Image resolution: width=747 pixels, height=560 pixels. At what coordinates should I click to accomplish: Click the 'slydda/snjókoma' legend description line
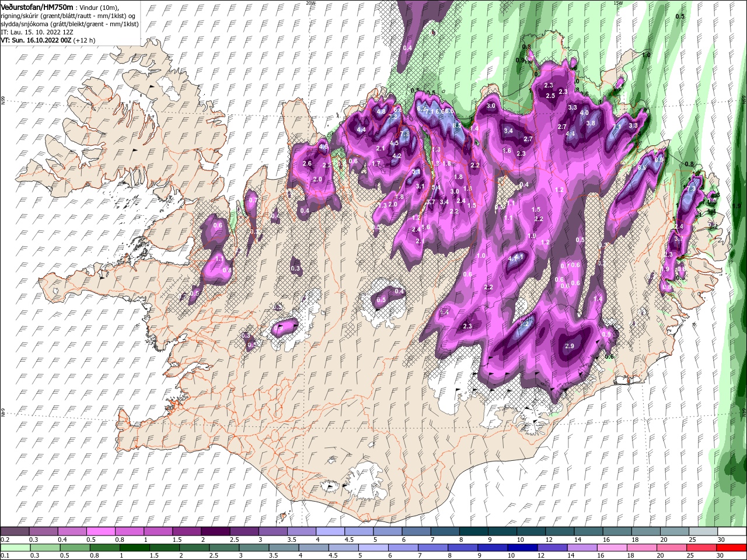point(69,24)
